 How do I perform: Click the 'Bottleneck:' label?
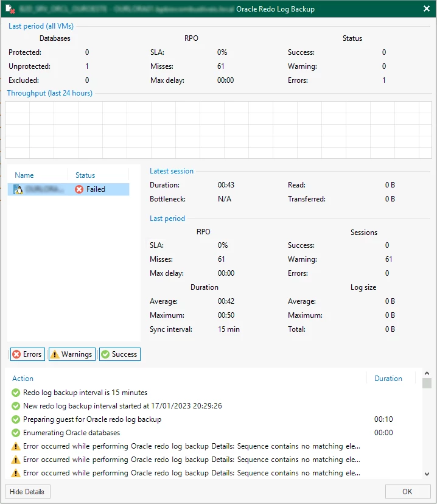coord(167,199)
